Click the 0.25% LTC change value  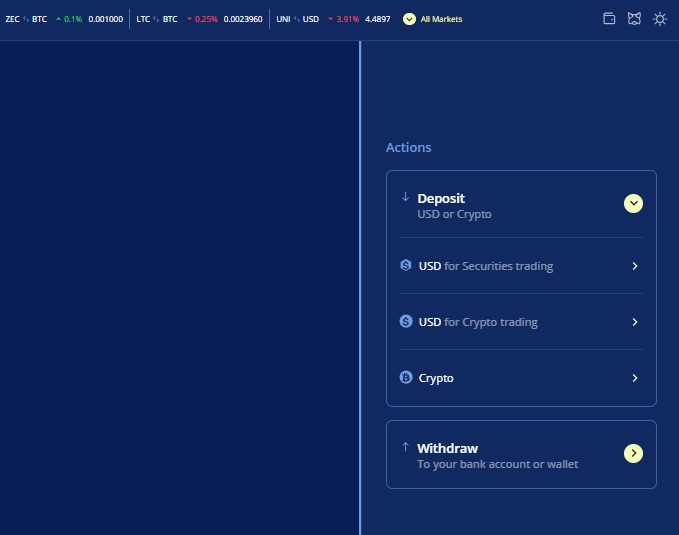point(206,19)
